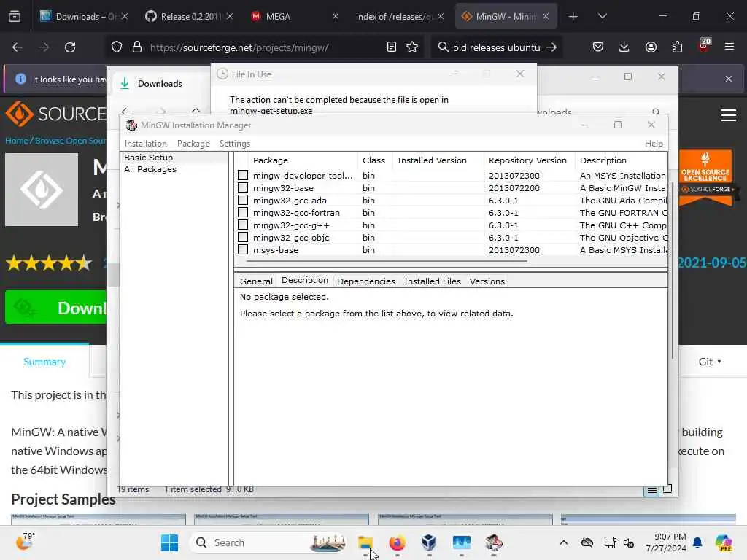Switch to the MEGA browser tab
The width and height of the screenshot is (747, 560).
tap(295, 17)
